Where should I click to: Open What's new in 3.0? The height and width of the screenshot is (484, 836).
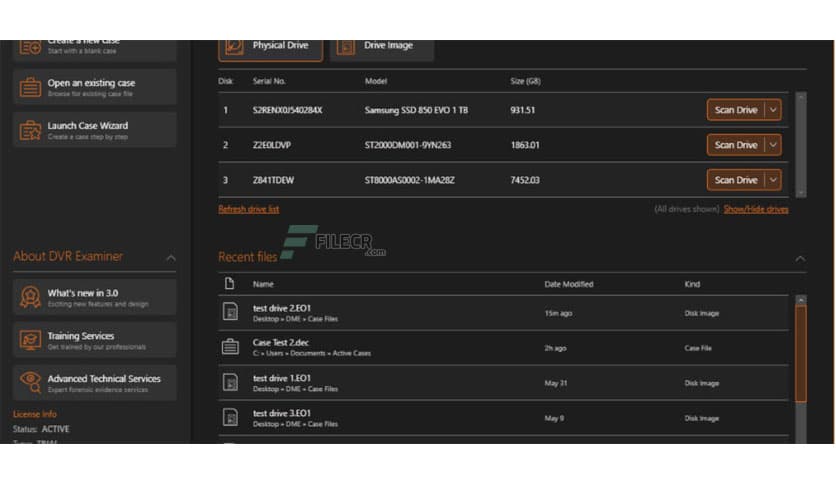click(x=95, y=297)
